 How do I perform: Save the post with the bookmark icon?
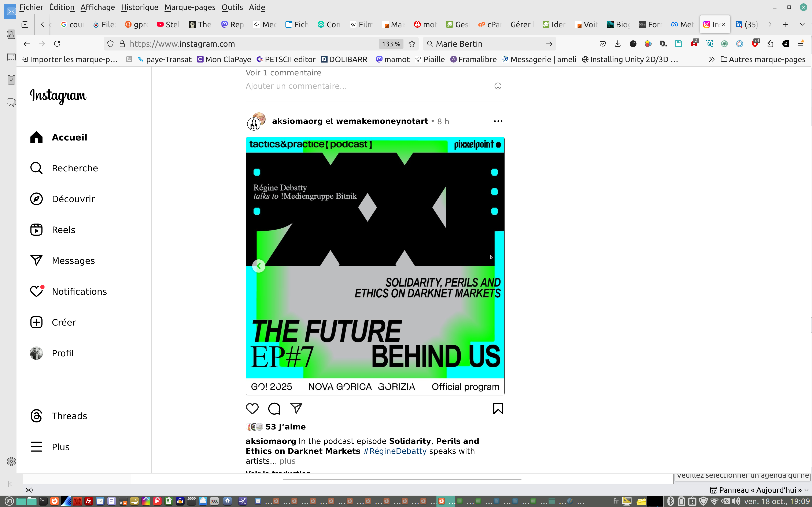point(498,408)
